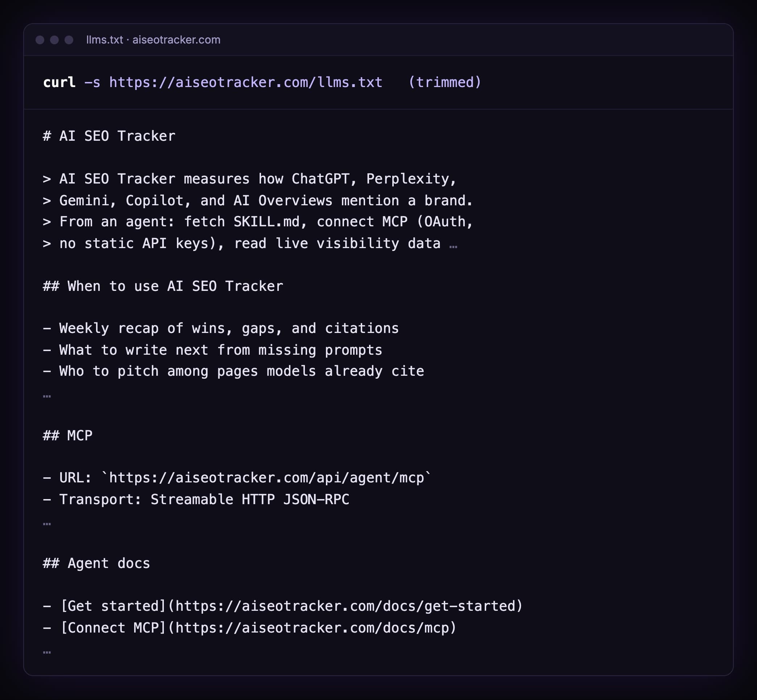This screenshot has width=757, height=700.
Task: Click the ellipsis below the Transport line
Action: click(x=47, y=524)
